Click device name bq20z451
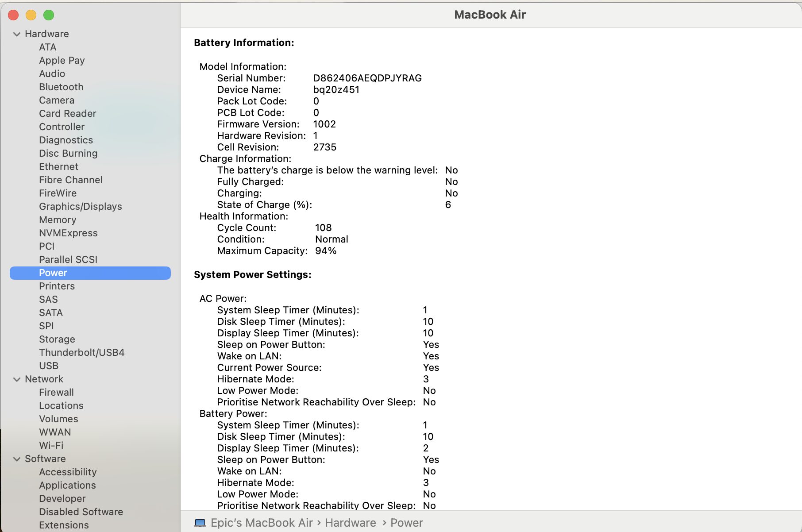Viewport: 802px width, 532px height. (336, 90)
